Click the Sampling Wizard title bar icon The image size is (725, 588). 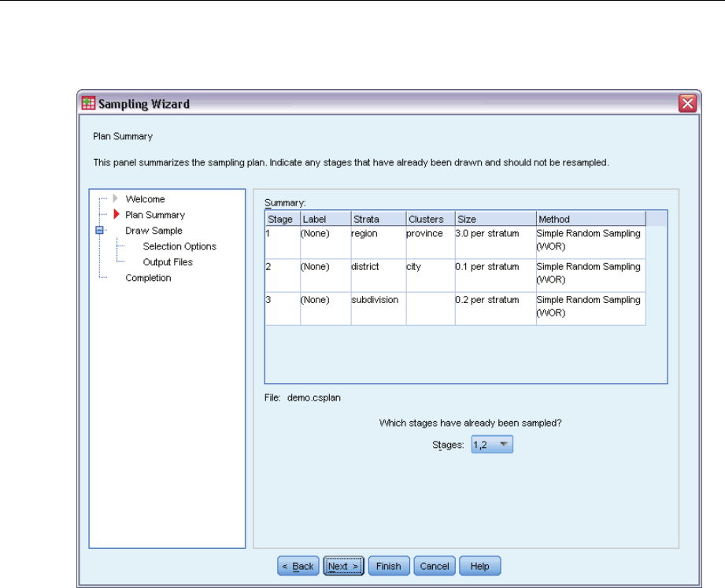click(x=88, y=103)
